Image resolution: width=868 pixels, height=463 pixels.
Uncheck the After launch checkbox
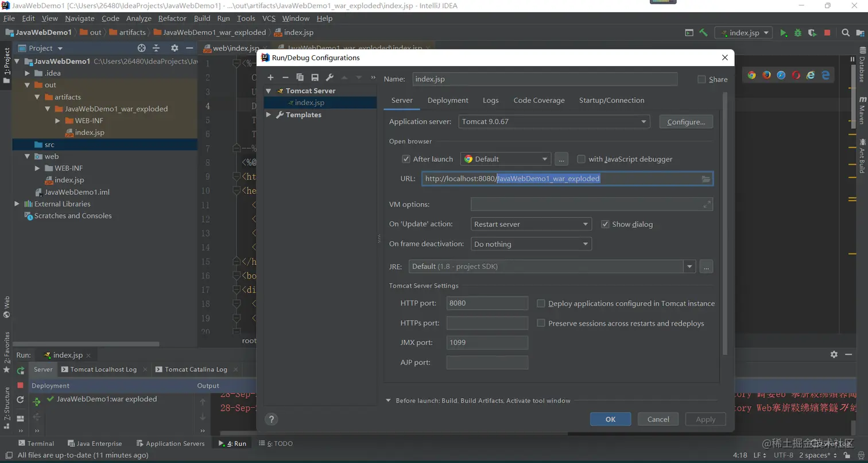[x=406, y=159]
